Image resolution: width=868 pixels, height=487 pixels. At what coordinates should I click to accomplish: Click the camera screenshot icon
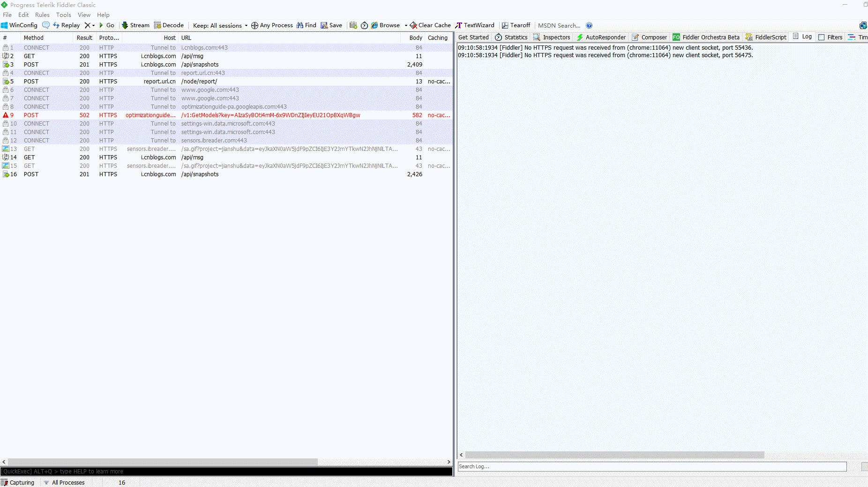[x=353, y=25]
